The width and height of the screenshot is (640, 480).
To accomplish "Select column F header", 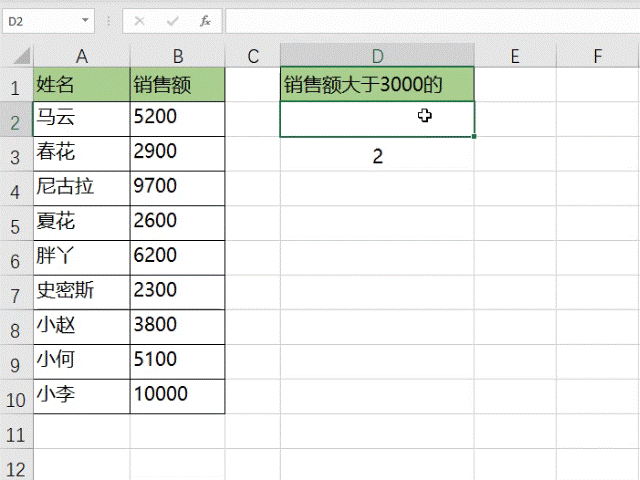I will coord(598,56).
